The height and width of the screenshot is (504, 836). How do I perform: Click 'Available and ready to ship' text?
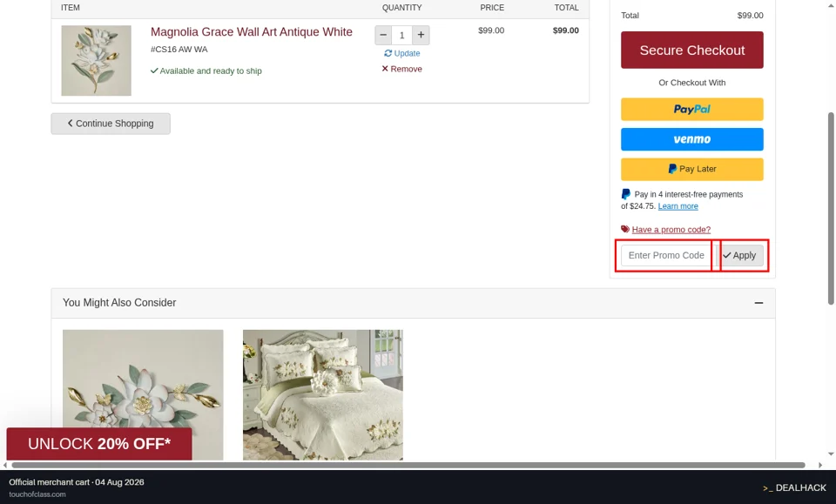(211, 71)
